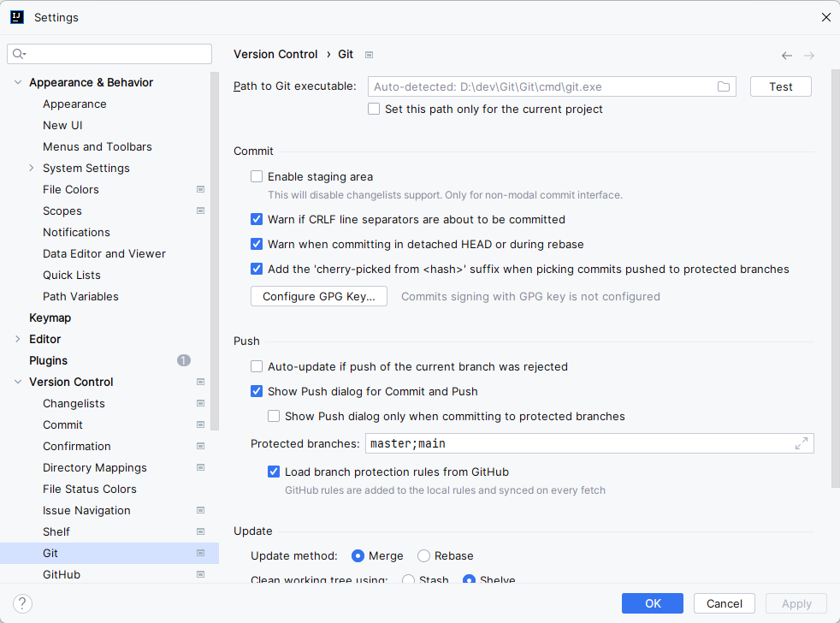Screen dimensions: 840x623
Task: Click the Test button for Git executable
Action: [x=780, y=86]
